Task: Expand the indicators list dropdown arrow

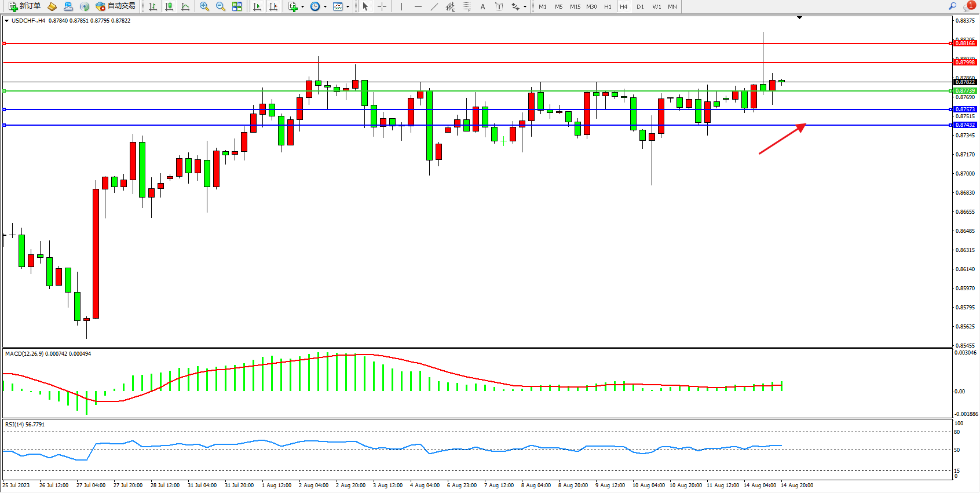Action: point(302,7)
